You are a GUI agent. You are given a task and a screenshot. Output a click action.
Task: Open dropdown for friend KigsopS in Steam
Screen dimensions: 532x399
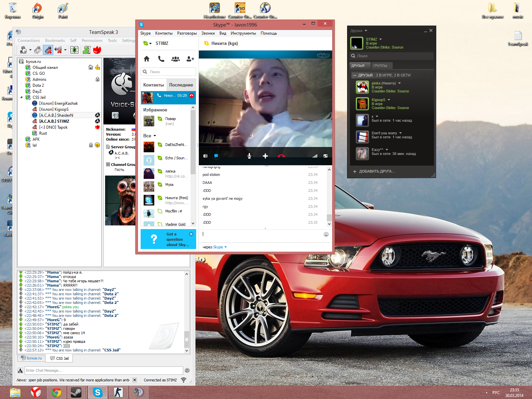(389, 100)
